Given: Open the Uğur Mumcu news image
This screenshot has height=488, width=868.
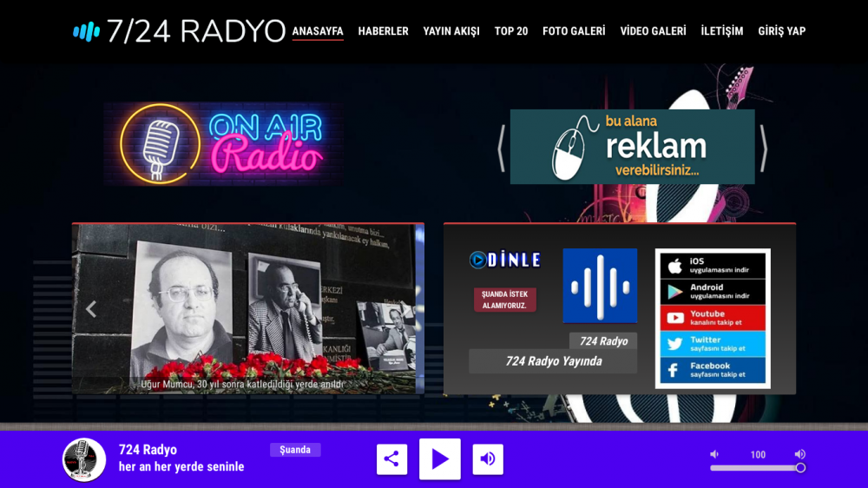Looking at the screenshot, I should tap(247, 304).
